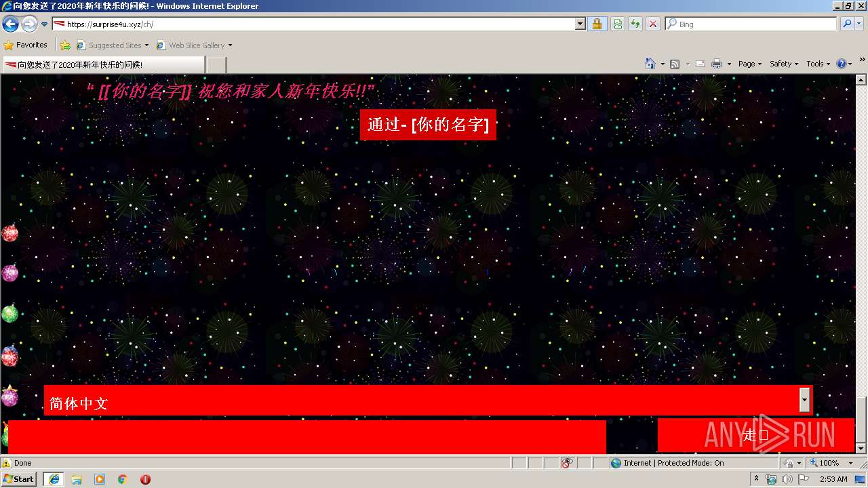Viewport: 868px width, 488px height.
Task: Click the browser Back arrow button
Action: (x=10, y=24)
